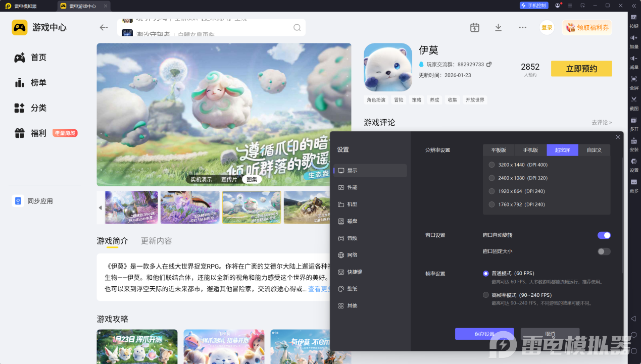Click 取消 cancel button in settings
This screenshot has height=364, width=641.
(x=550, y=334)
